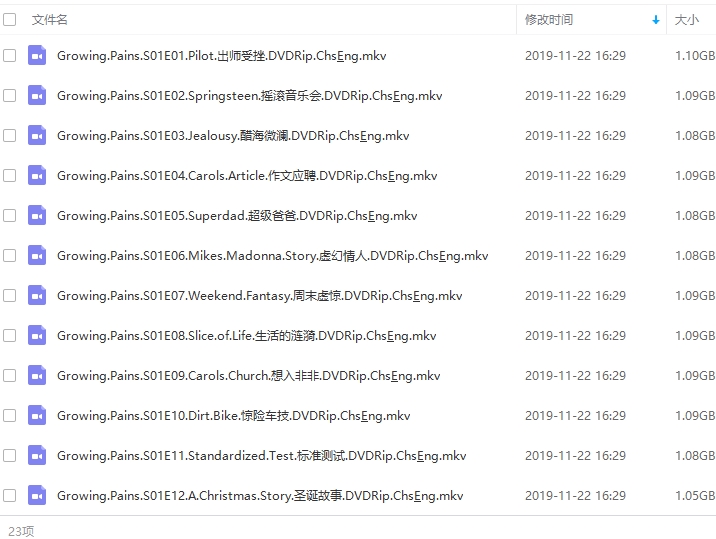Open Growing.Pains.S01E10.Dirt.Bike.惊险车技 file name

233,416
